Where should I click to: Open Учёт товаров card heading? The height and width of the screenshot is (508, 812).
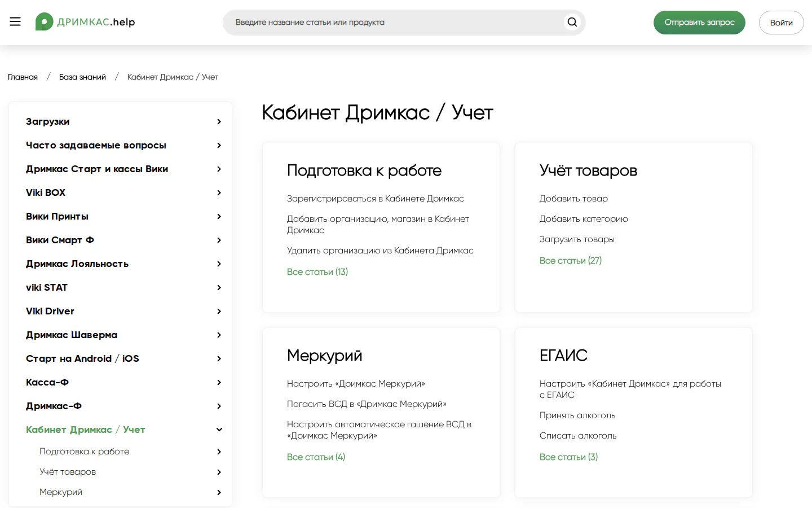tap(588, 170)
